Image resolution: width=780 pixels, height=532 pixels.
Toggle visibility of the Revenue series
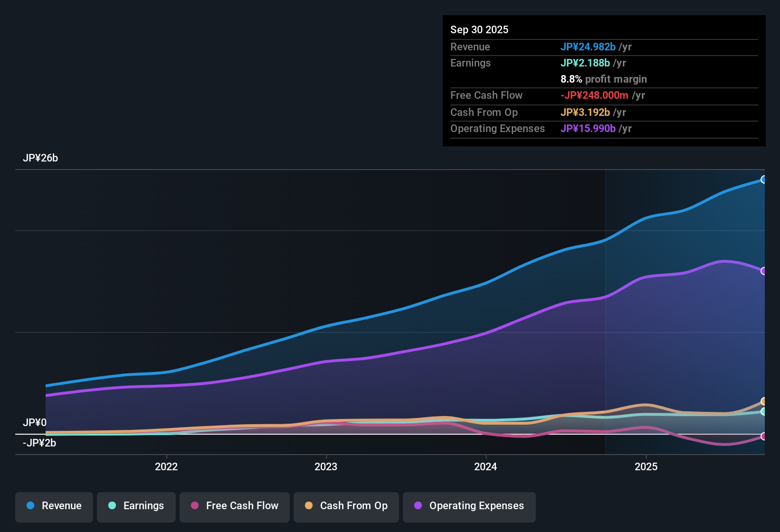click(x=54, y=506)
